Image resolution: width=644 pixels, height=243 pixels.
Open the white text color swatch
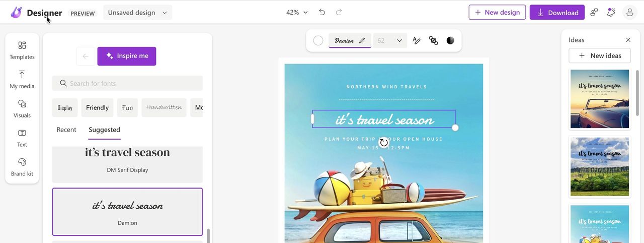318,41
